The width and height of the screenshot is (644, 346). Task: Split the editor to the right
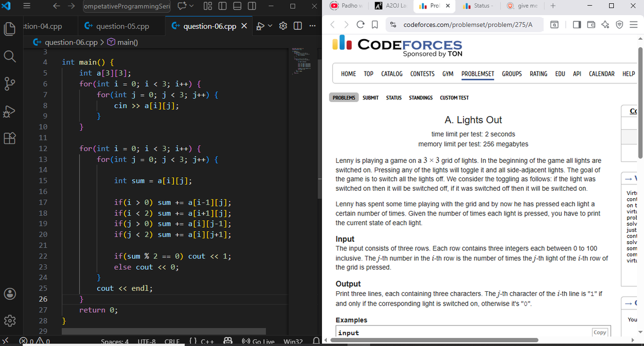point(298,26)
